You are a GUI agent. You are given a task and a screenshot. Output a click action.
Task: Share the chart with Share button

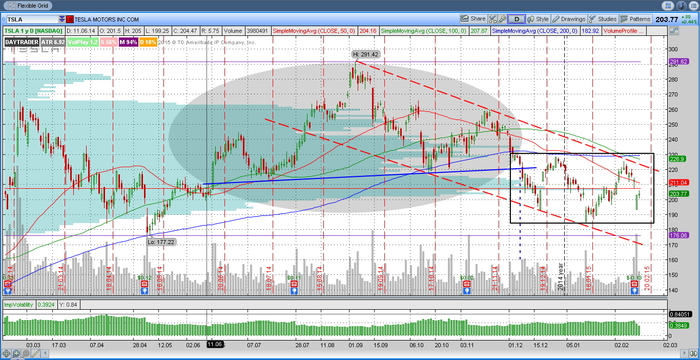[473, 19]
